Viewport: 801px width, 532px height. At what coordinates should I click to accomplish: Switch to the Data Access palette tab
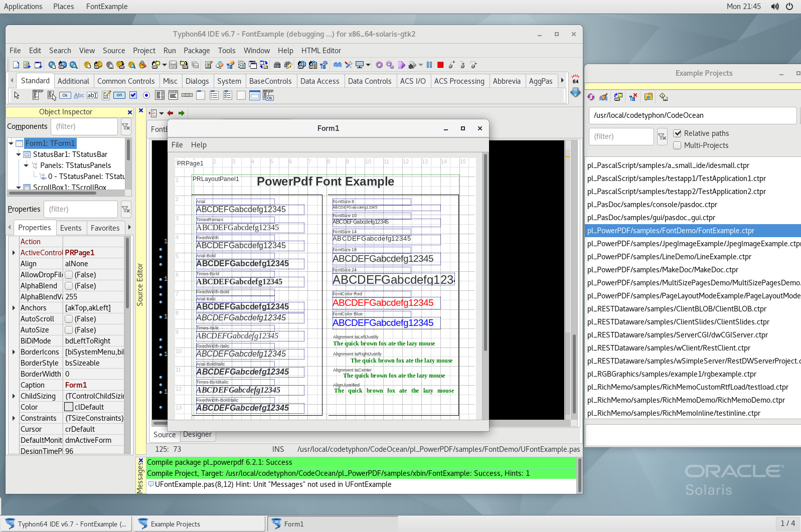(319, 81)
